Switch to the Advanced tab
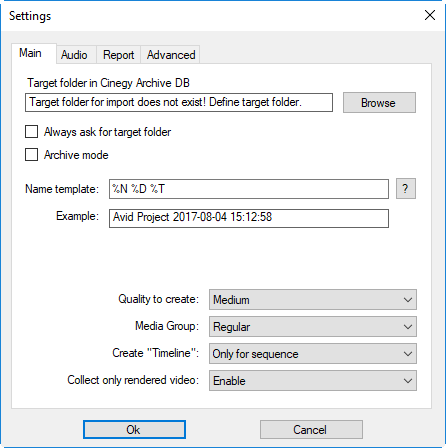 170,55
